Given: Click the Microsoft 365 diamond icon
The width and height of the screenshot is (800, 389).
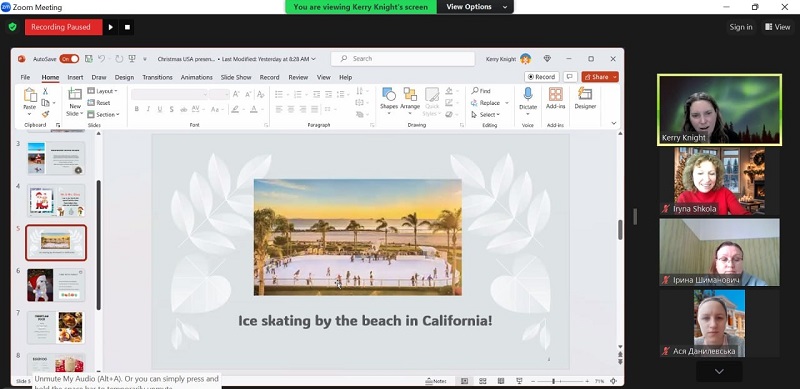Looking at the screenshot, I should 547,59.
